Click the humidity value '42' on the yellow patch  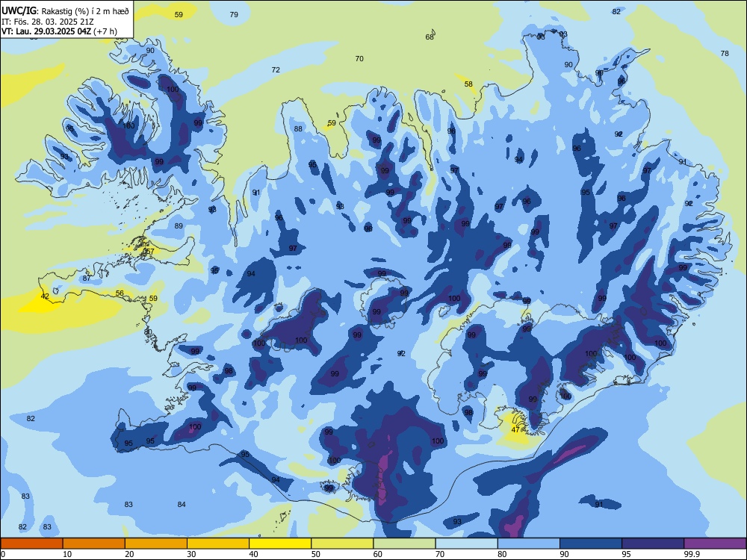(45, 296)
